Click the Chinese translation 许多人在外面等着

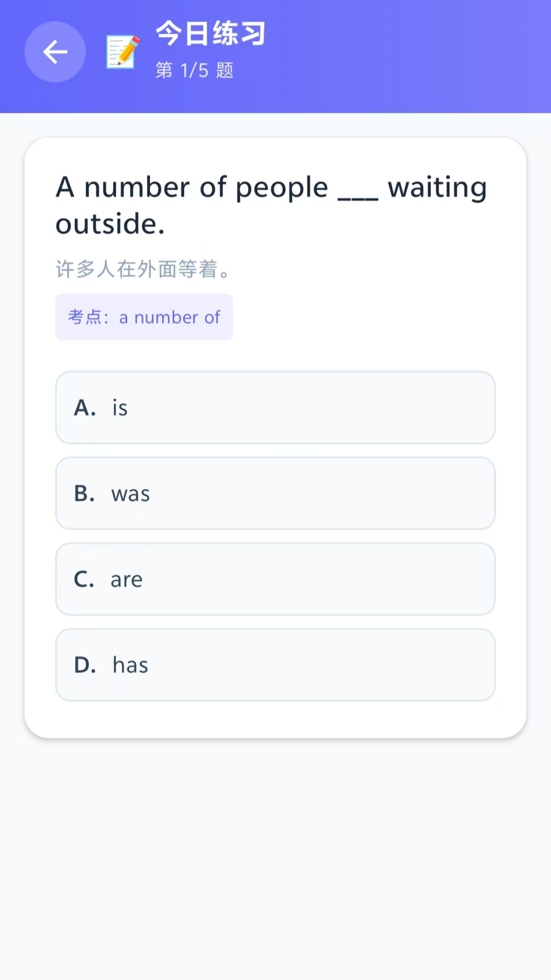click(x=143, y=269)
